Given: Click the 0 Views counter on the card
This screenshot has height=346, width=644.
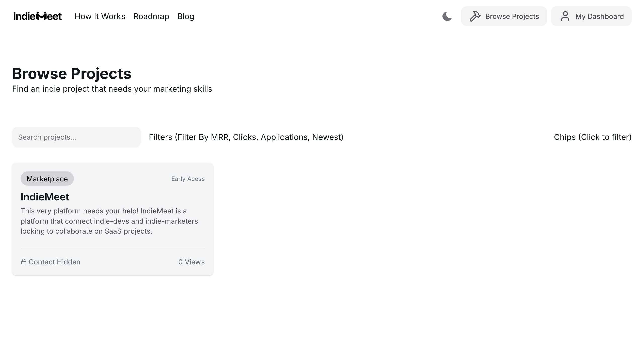Looking at the screenshot, I should pos(191,262).
